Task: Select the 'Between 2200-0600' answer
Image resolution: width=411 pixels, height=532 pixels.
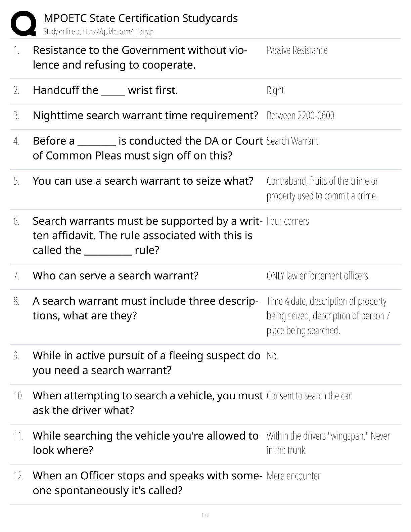Action: [x=300, y=116]
